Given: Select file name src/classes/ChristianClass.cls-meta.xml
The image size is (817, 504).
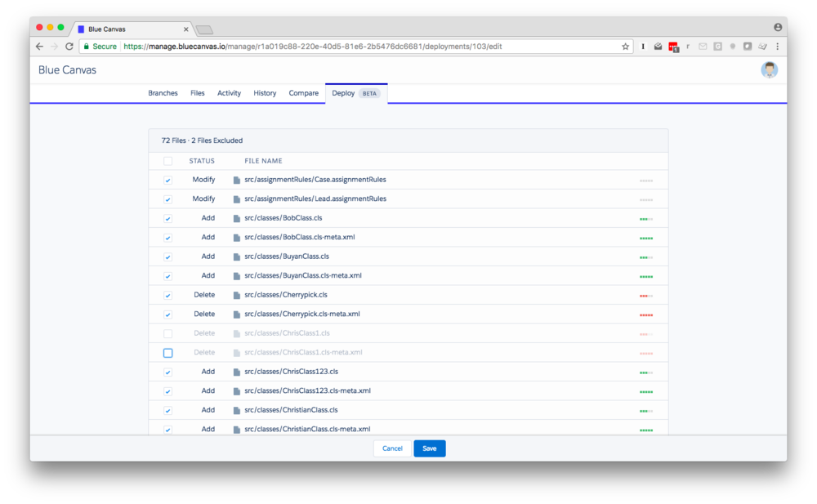Looking at the screenshot, I should point(307,430).
